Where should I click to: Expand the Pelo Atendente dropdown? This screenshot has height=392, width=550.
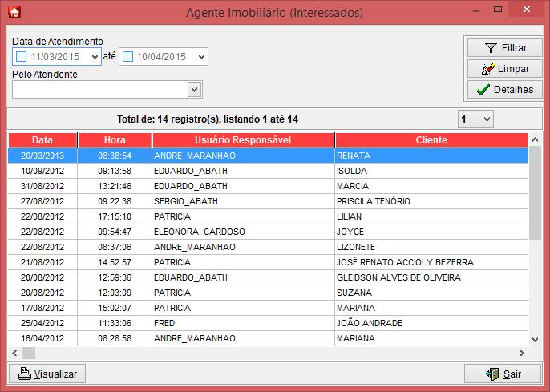[193, 89]
